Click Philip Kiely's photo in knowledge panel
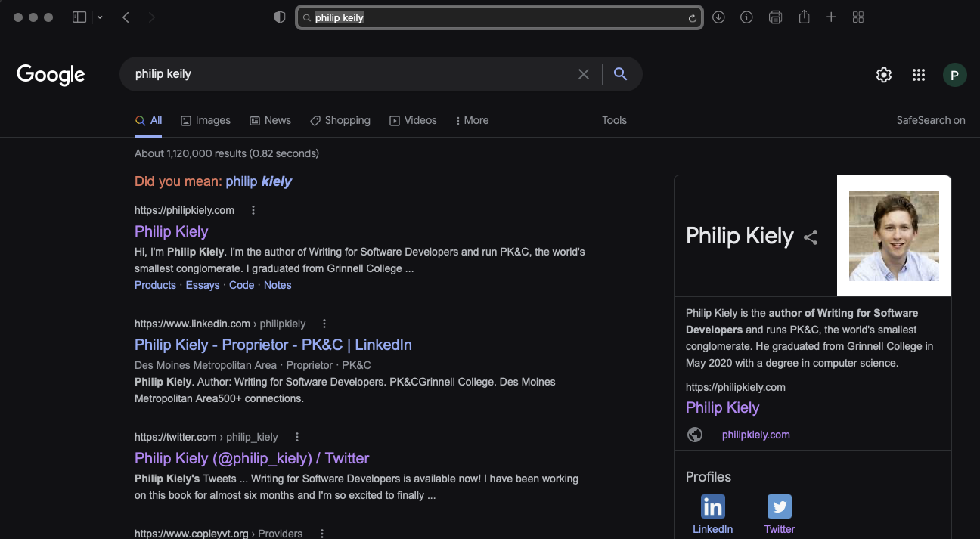This screenshot has height=539, width=980. pos(894,235)
